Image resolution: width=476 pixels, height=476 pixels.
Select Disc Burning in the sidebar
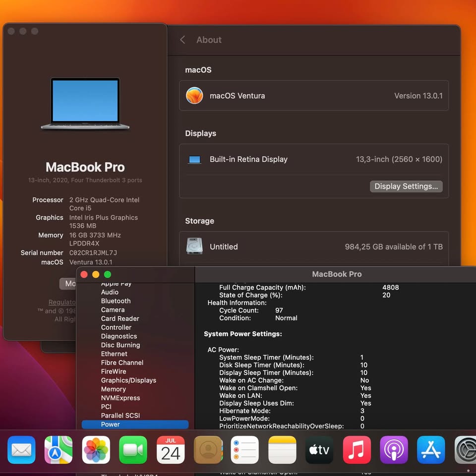click(120, 345)
